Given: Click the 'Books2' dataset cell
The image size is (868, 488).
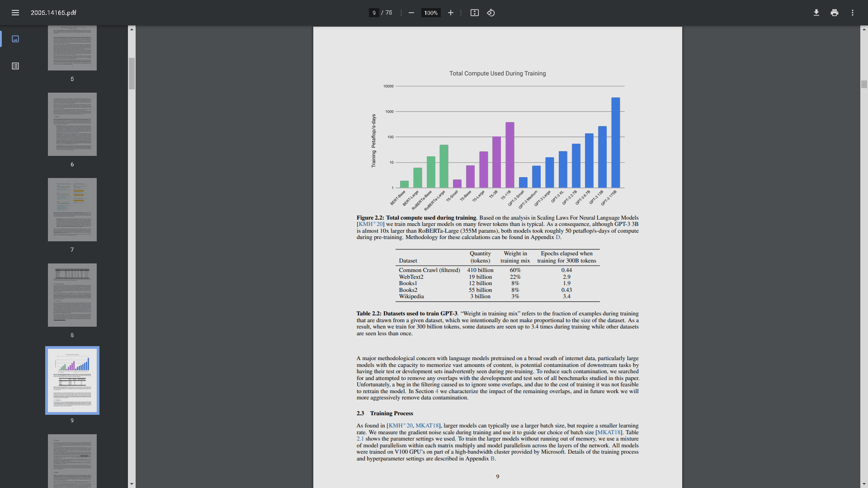Looking at the screenshot, I should [408, 290].
